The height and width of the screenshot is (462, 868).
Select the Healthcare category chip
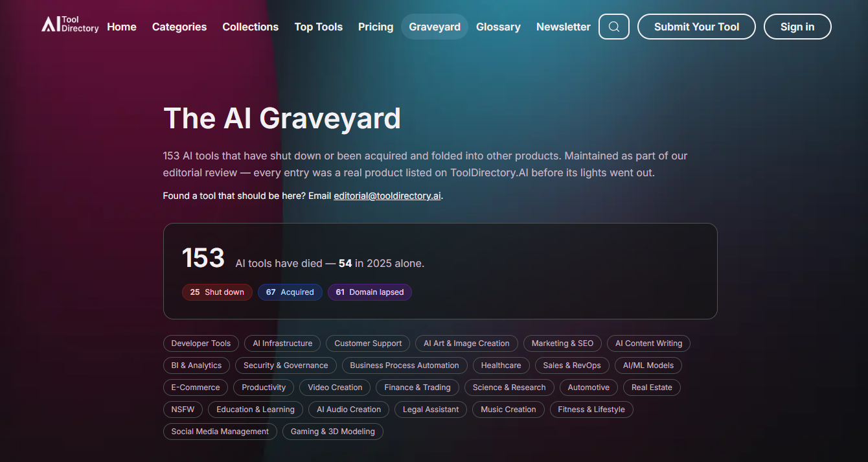[501, 365]
